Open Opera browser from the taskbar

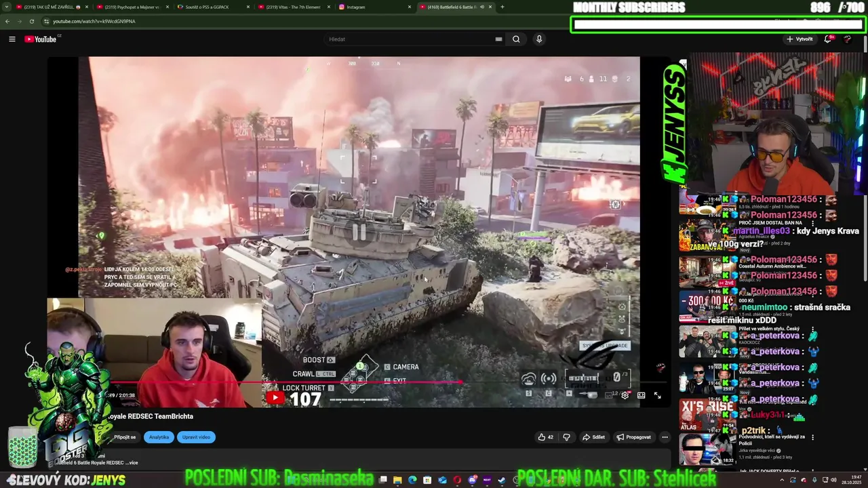pos(457,480)
